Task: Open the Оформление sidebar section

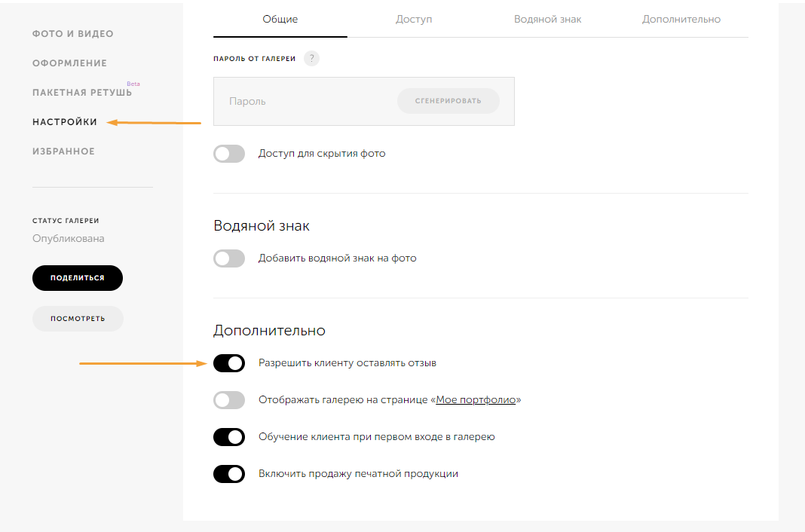Action: pyautogui.click(x=69, y=63)
